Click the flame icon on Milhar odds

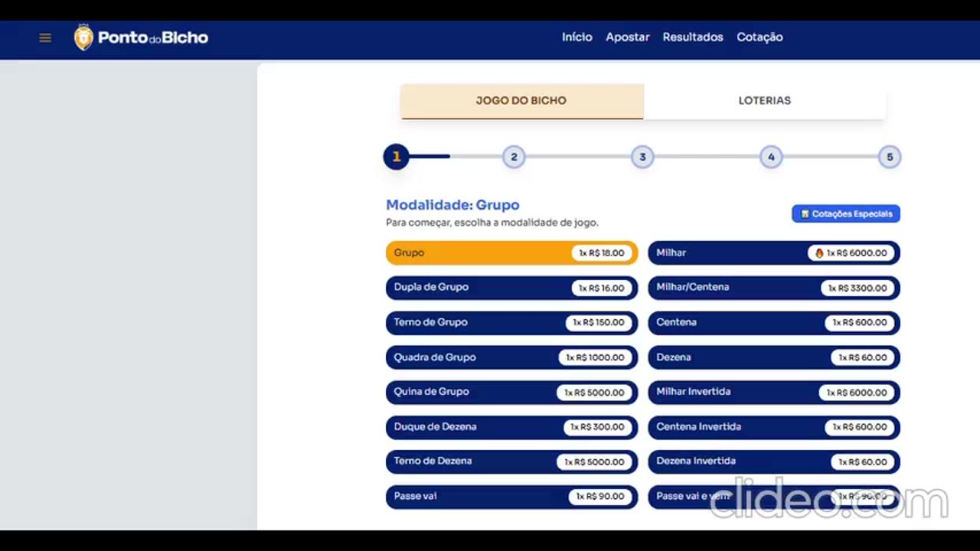(x=819, y=253)
